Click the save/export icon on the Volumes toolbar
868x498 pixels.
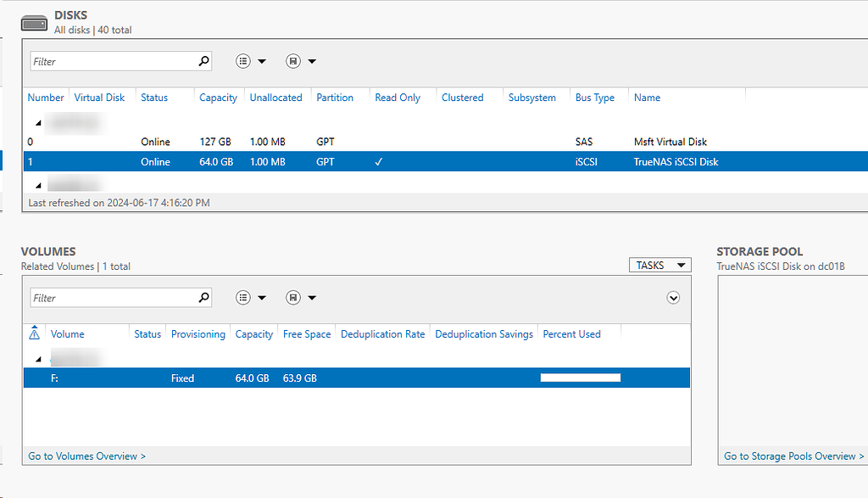click(292, 298)
